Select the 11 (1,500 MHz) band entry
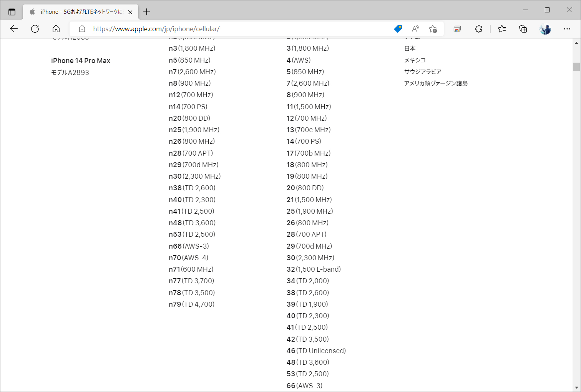 coord(309,107)
